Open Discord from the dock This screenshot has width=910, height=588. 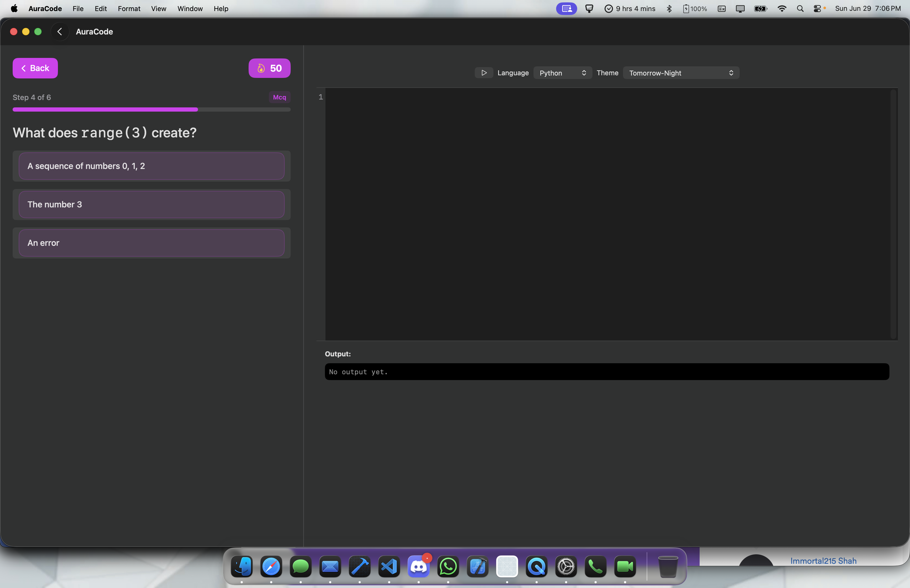tap(418, 567)
